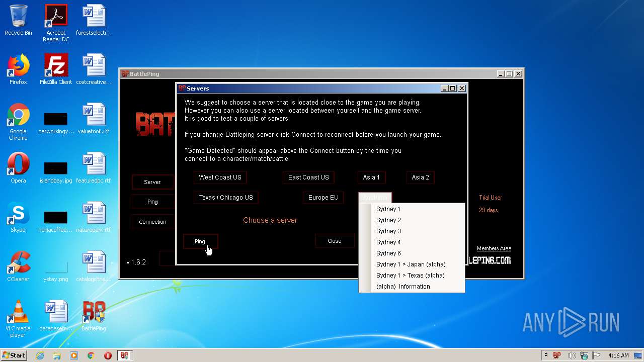Open the catalogchris document icon
The width and height of the screenshot is (644, 362).
pos(94,266)
